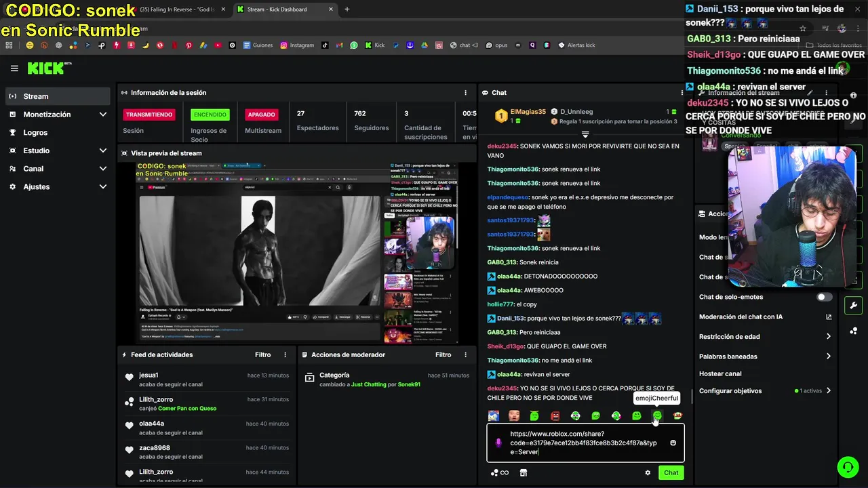This screenshot has width=868, height=488.
Task: Open Palabras baneadas settings
Action: [x=765, y=356]
